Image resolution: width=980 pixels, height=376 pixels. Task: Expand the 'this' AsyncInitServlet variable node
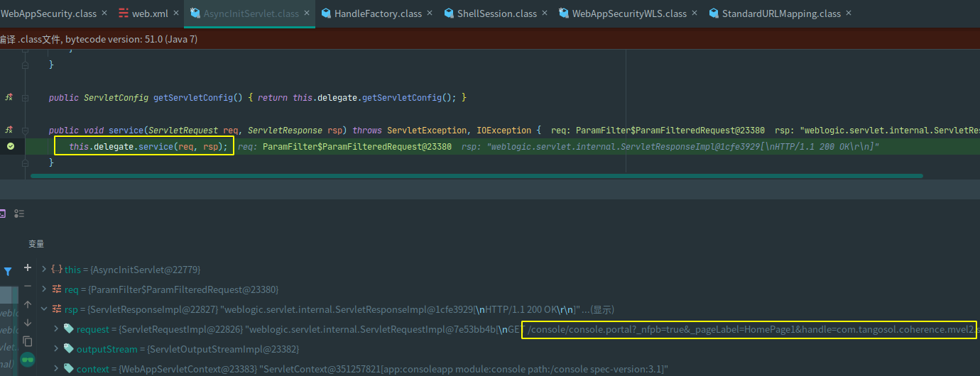(44, 270)
